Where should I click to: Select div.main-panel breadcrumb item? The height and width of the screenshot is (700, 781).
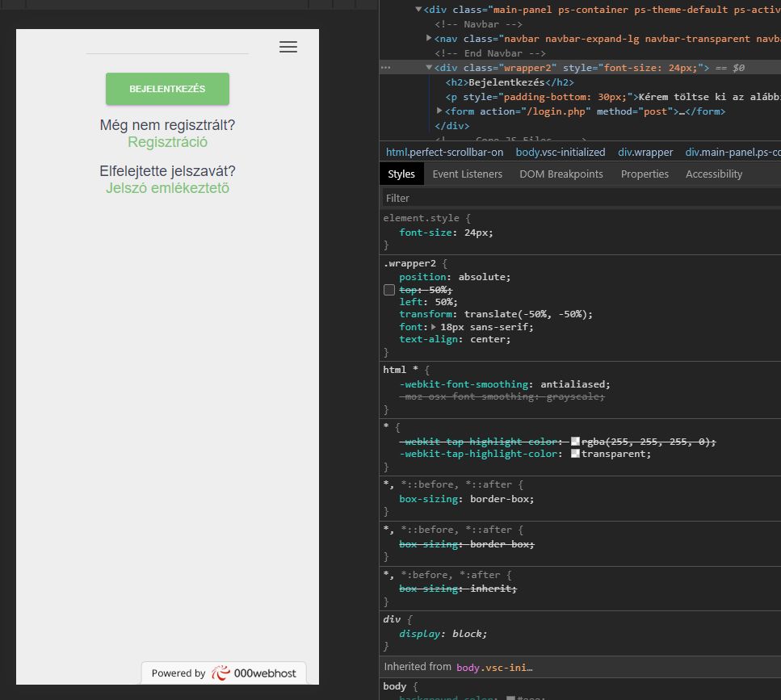tap(733, 153)
